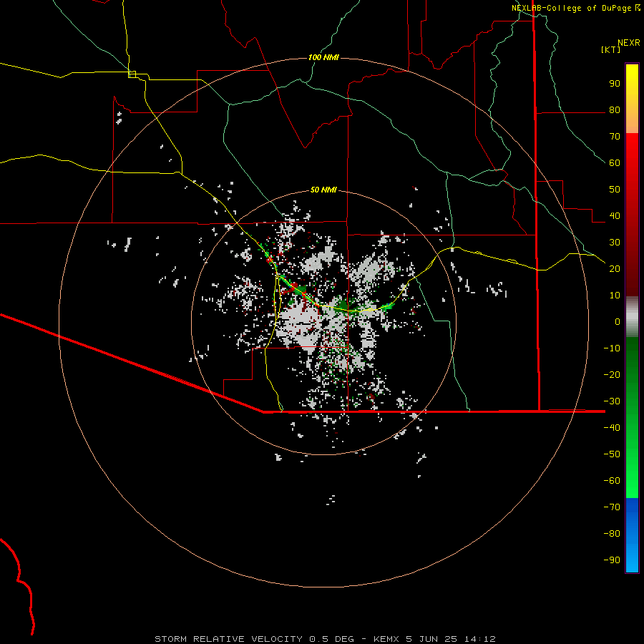644x644 pixels.
Task: Click the 40 knot scale label
Action: click(615, 215)
